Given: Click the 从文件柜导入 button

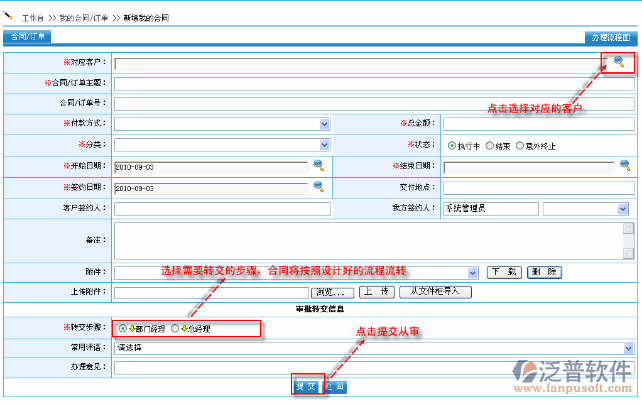Looking at the screenshot, I should (x=435, y=292).
